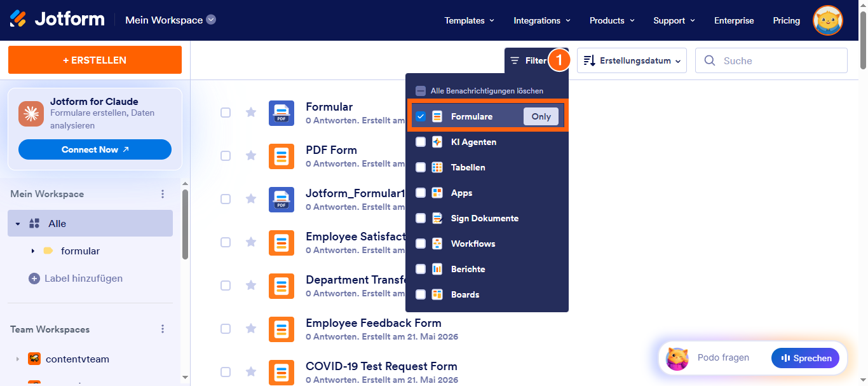Click the KI Agenten filter icon
This screenshot has height=386, width=868.
[437, 142]
